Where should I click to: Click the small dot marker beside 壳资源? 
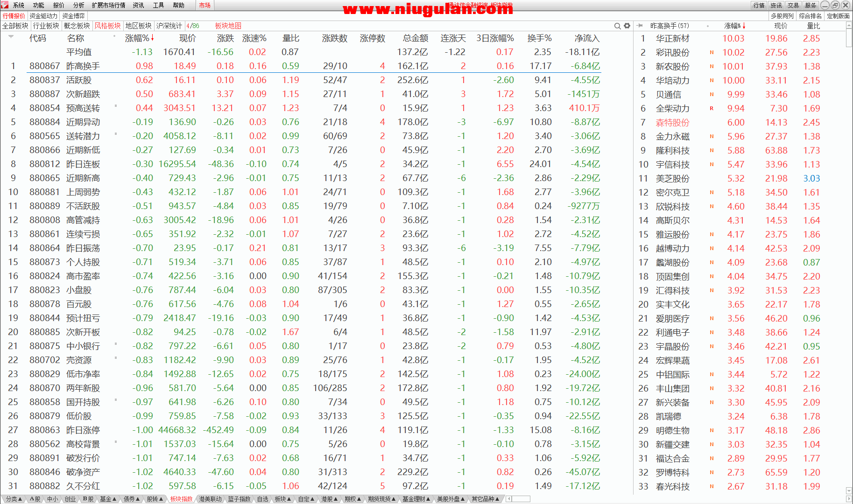[116, 357]
